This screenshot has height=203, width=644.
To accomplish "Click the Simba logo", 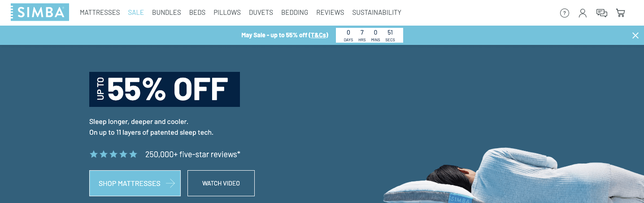I will point(40,13).
